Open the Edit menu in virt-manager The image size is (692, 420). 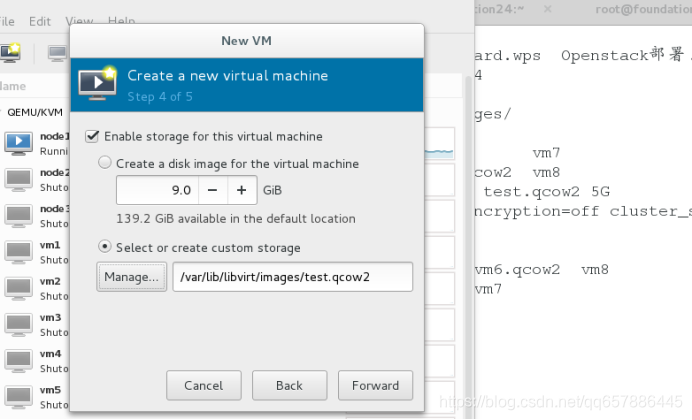(40, 21)
